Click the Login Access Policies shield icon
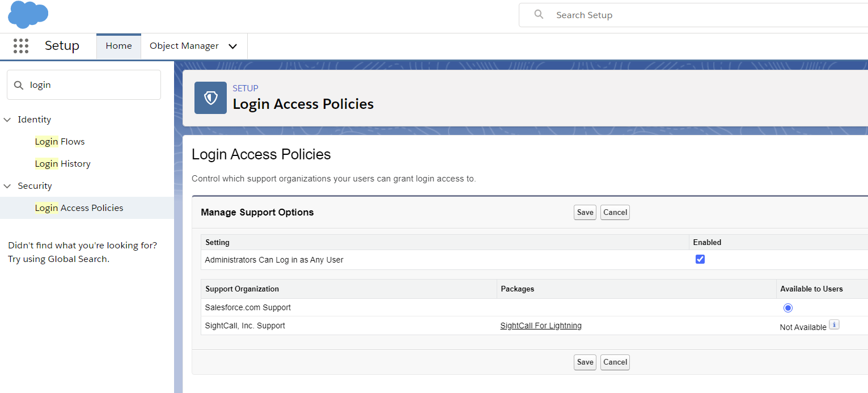 (x=210, y=98)
